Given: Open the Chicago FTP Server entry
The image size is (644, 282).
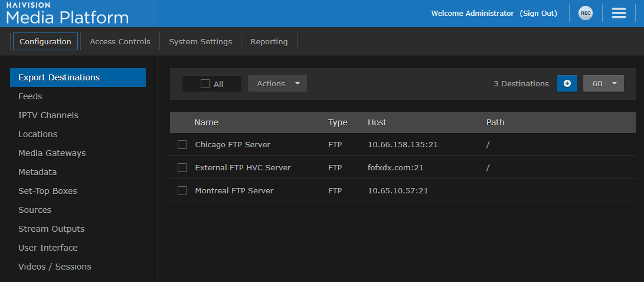Looking at the screenshot, I should point(233,145).
